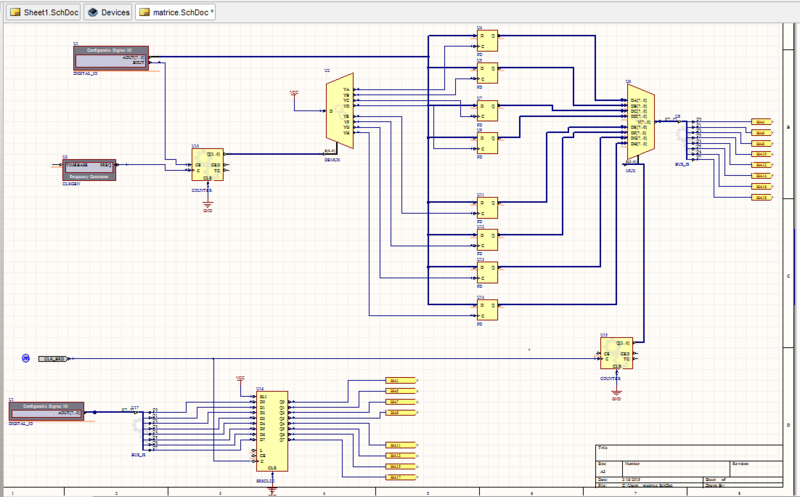Click the topmost output port right of MUX
The height and width of the screenshot is (497, 800).
(761, 121)
